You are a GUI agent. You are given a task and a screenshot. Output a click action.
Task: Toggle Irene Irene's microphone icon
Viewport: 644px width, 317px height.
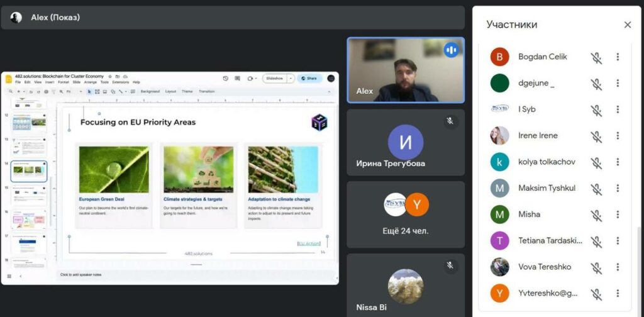coord(596,136)
